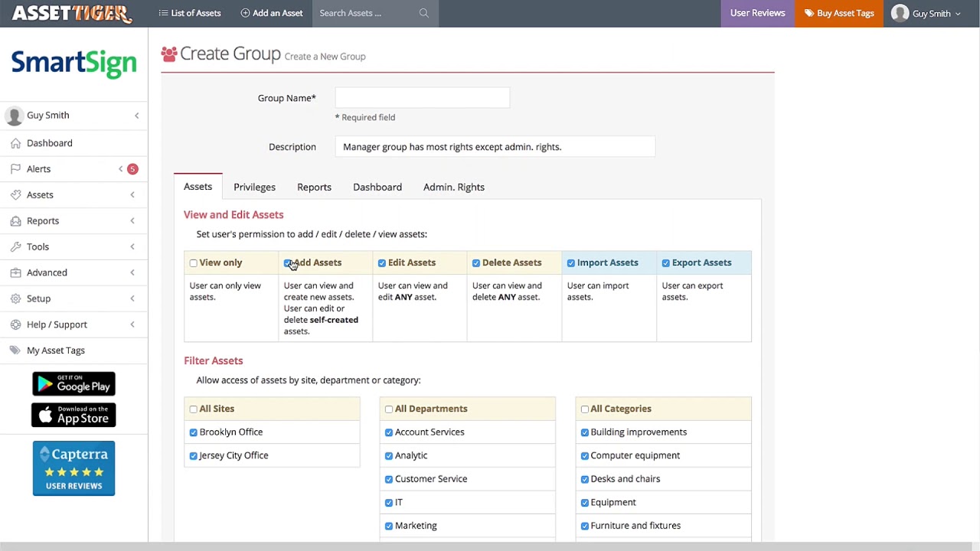The height and width of the screenshot is (551, 980).
Task: Enable the View only checkbox
Action: pos(194,263)
